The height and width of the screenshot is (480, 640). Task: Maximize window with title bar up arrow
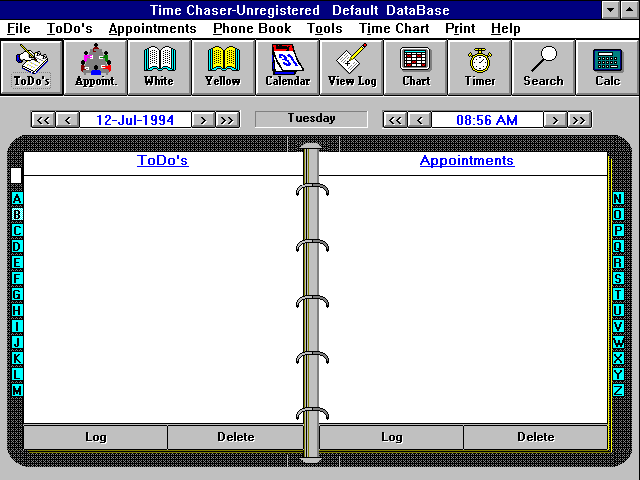[630, 10]
